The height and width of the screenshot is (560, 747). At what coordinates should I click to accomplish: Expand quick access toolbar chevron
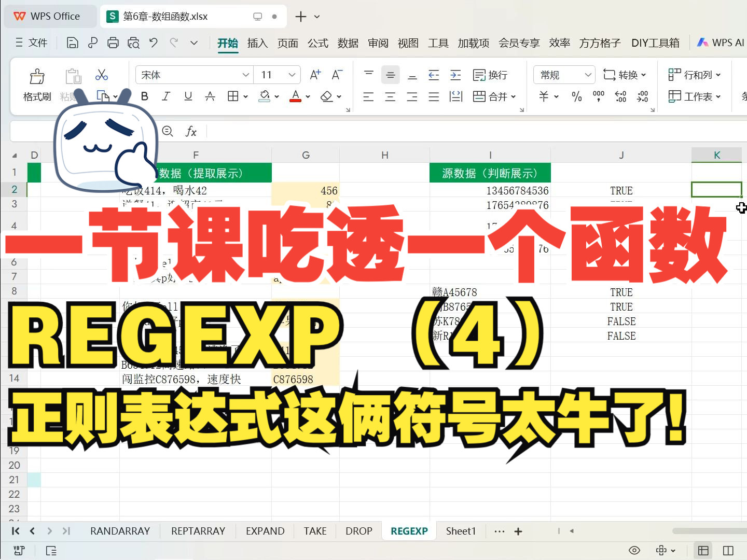[194, 43]
